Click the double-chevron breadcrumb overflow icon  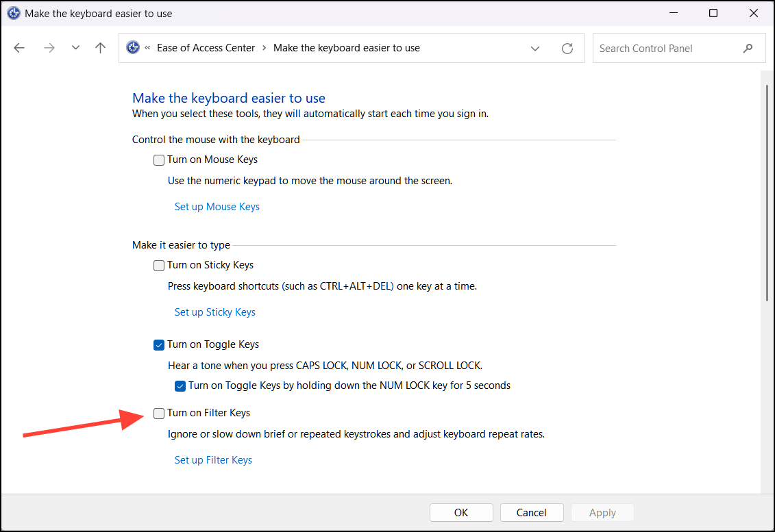pos(147,48)
